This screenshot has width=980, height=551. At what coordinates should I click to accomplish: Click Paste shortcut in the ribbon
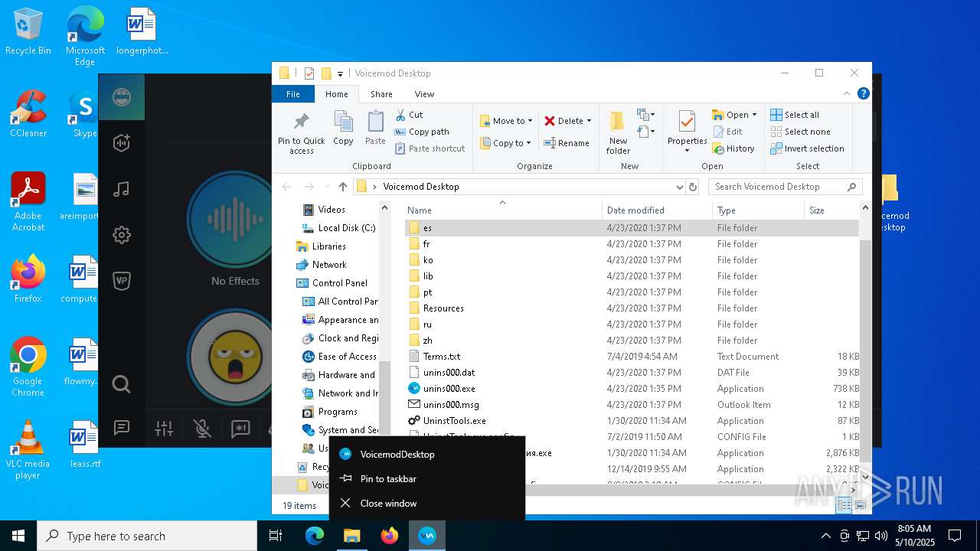click(x=430, y=148)
